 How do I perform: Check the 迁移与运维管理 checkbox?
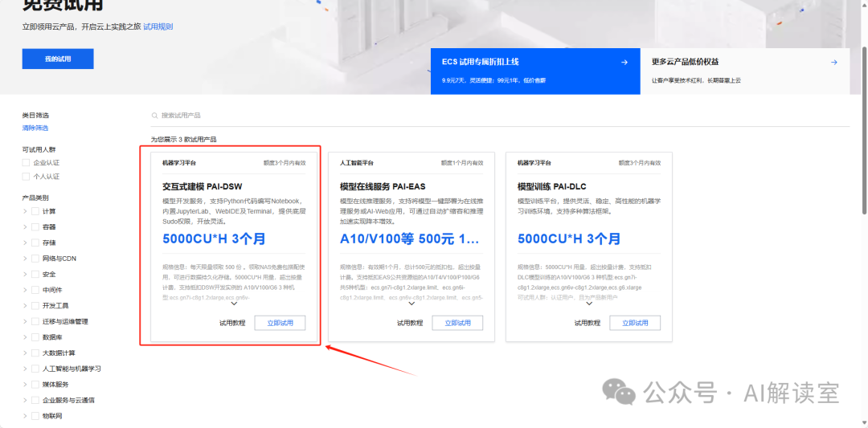[35, 321]
